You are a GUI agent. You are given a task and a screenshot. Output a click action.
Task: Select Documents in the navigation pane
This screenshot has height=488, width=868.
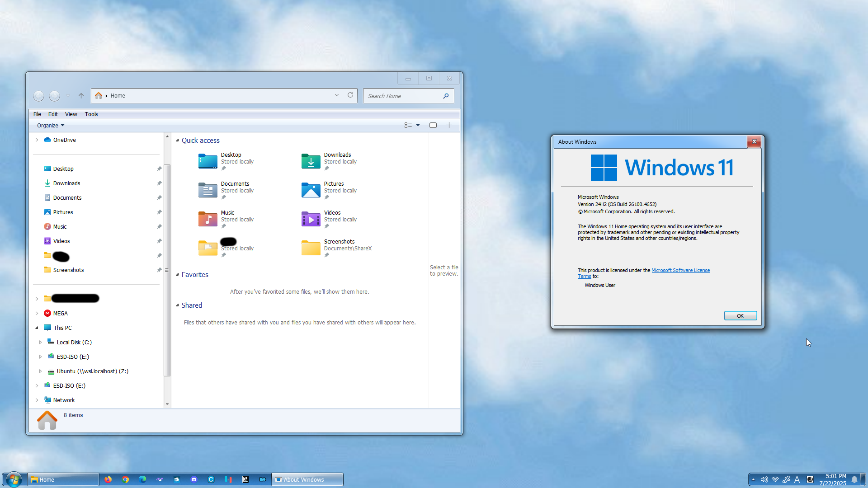67,198
